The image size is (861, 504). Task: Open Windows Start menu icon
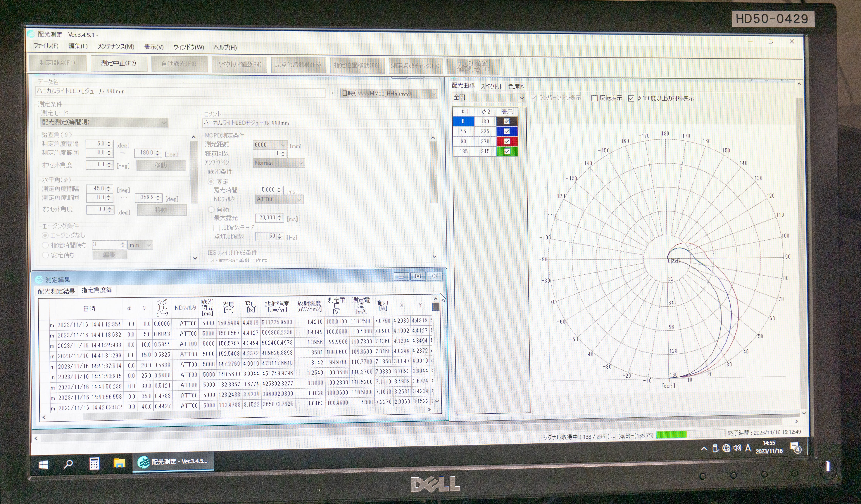coord(43,465)
